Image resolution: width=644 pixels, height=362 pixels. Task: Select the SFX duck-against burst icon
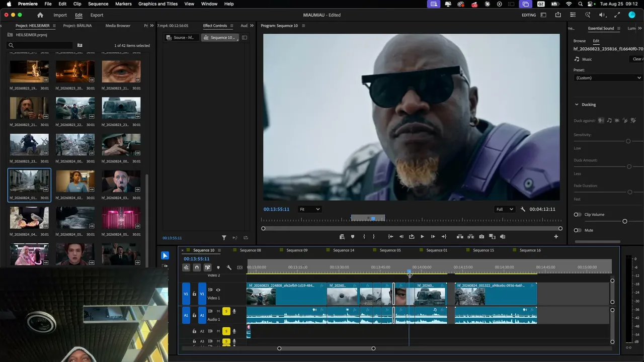point(617,121)
